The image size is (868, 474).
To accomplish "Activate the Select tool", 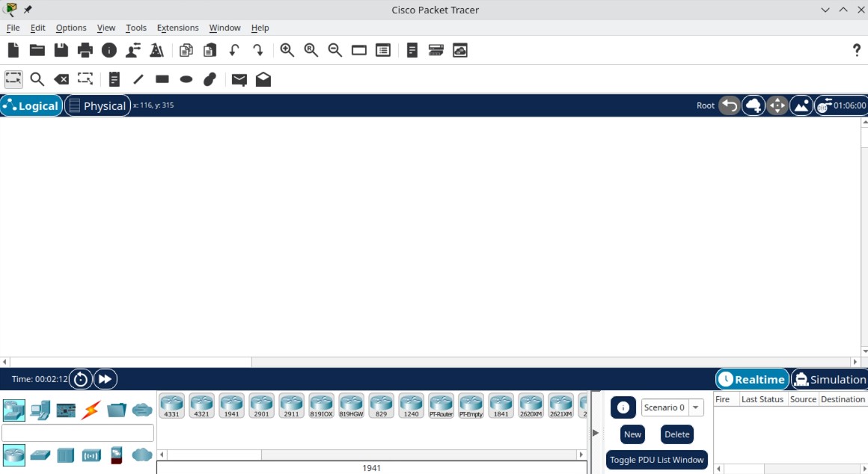I will pos(13,79).
